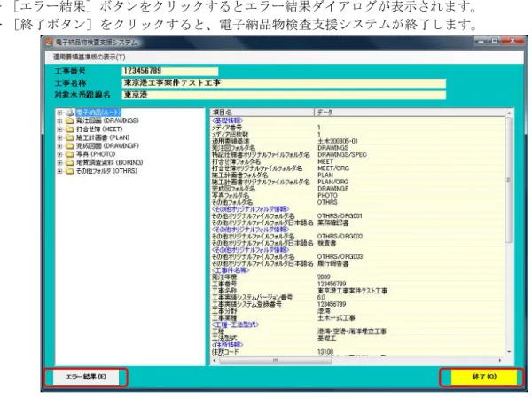Click the DRAWINGS/SPEC value
Screen dimensions: 532x398
pyautogui.click(x=342, y=155)
